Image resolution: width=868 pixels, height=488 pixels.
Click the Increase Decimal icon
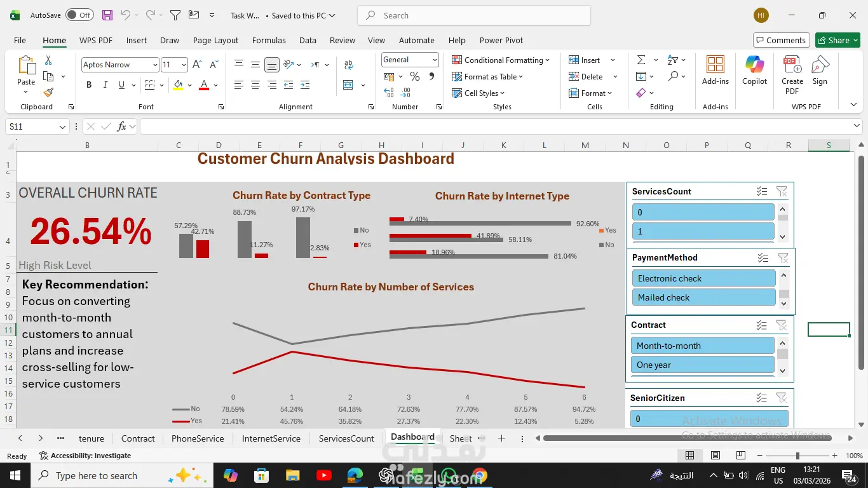(389, 93)
